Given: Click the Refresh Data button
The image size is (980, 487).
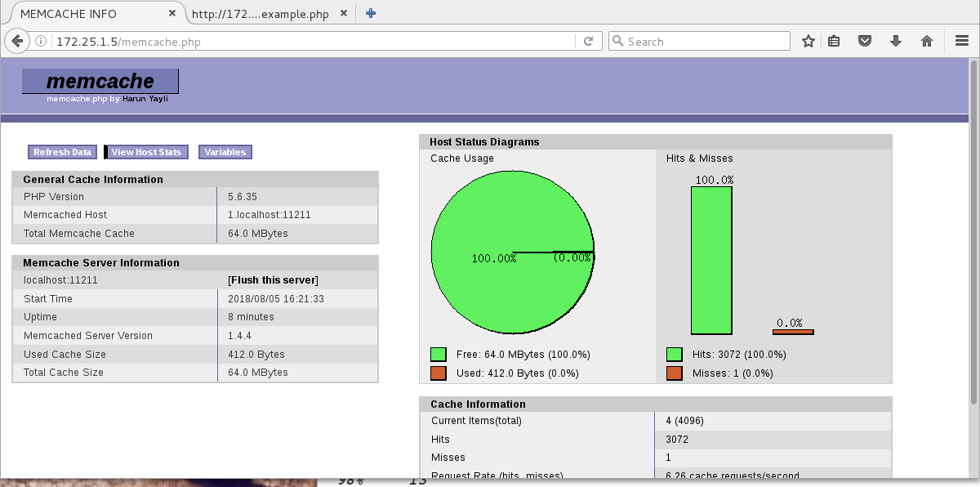Looking at the screenshot, I should 62,152.
